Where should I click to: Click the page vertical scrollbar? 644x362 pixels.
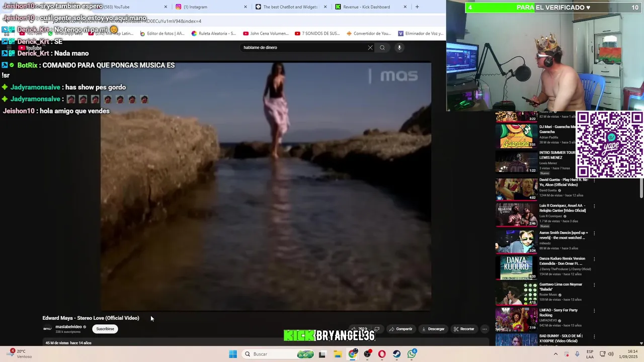641,189
